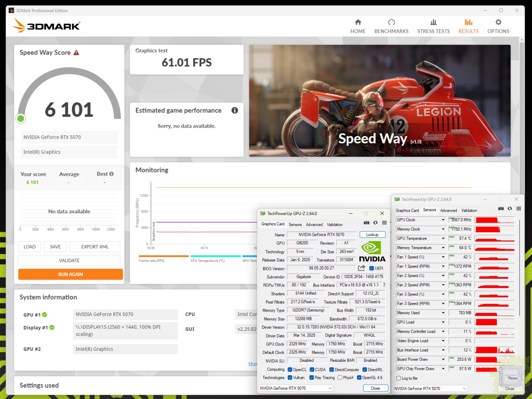This screenshot has height=399, width=532.
Task: Open the Memory Temperature sensor dropdown
Action: 443,248
